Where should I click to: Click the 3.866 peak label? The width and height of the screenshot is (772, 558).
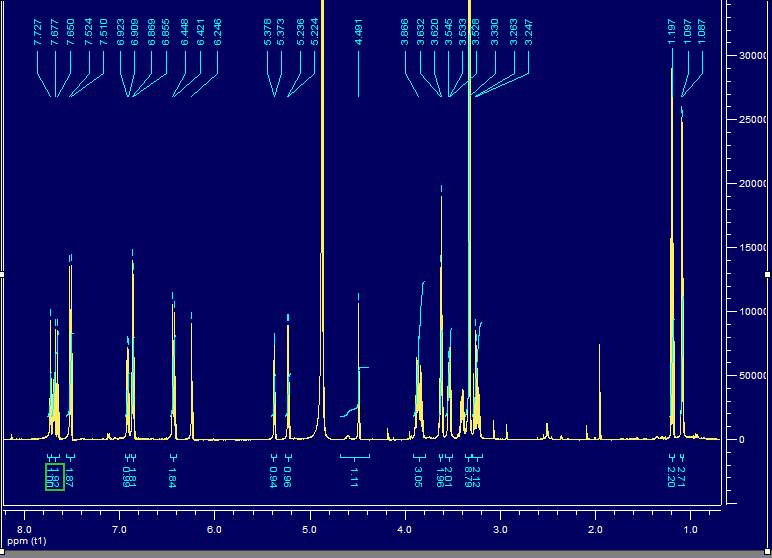click(405, 33)
